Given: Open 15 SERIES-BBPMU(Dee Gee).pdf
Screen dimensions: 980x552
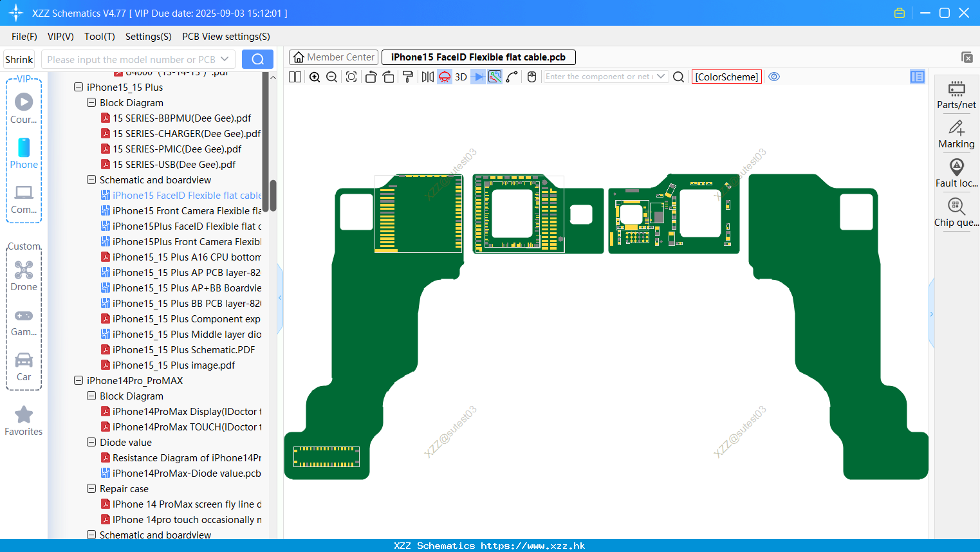Looking at the screenshot, I should click(176, 118).
